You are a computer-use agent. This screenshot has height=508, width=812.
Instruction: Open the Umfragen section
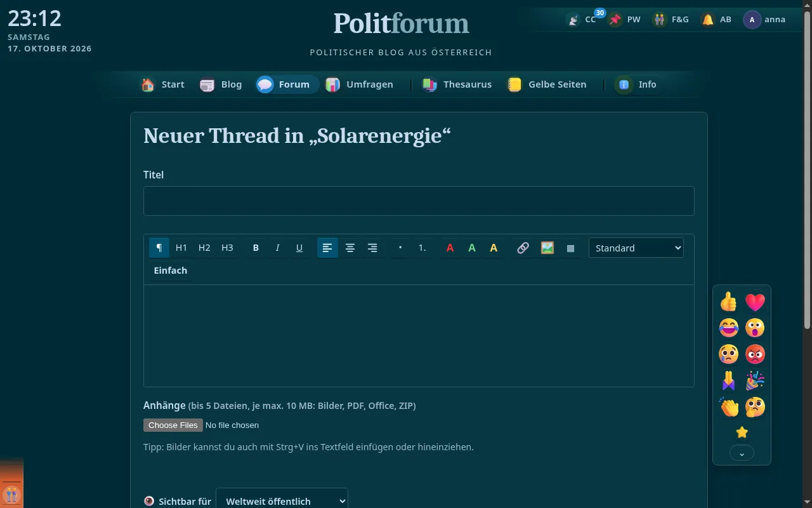point(360,84)
